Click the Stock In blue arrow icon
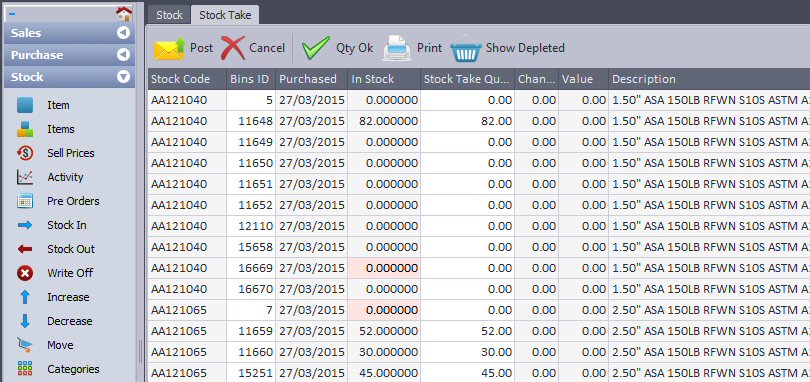 click(25, 225)
